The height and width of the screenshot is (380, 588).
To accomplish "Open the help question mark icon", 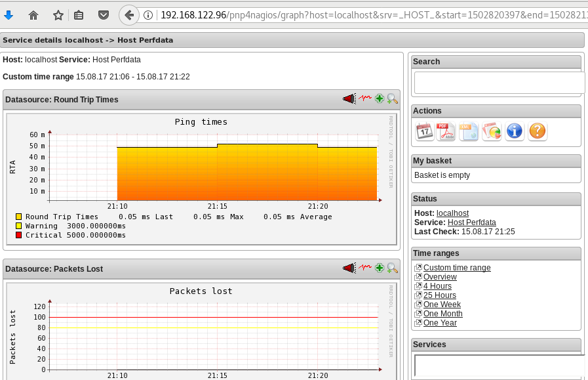I will point(538,131).
